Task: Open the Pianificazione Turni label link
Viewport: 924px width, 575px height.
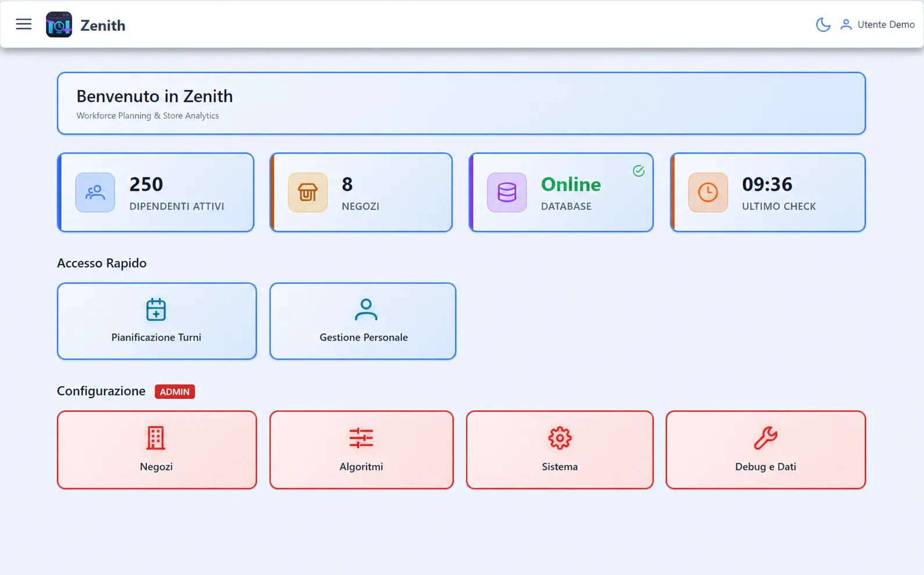Action: tap(156, 337)
